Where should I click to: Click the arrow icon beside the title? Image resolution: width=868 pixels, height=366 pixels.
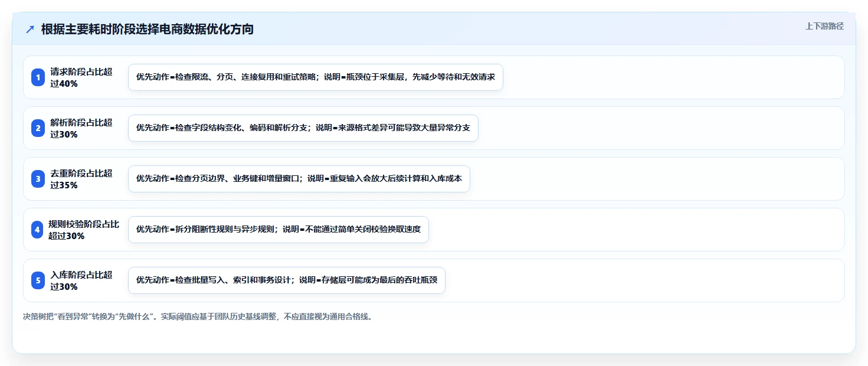30,29
